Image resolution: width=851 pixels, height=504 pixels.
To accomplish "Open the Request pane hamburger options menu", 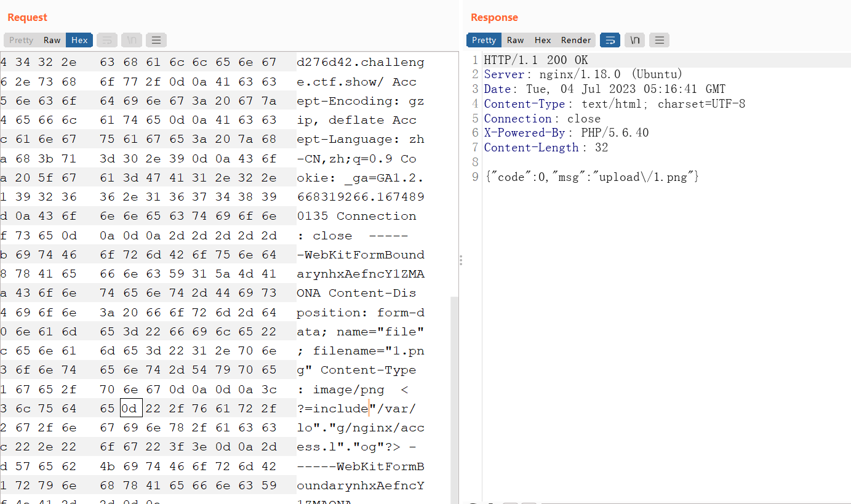I will (156, 40).
